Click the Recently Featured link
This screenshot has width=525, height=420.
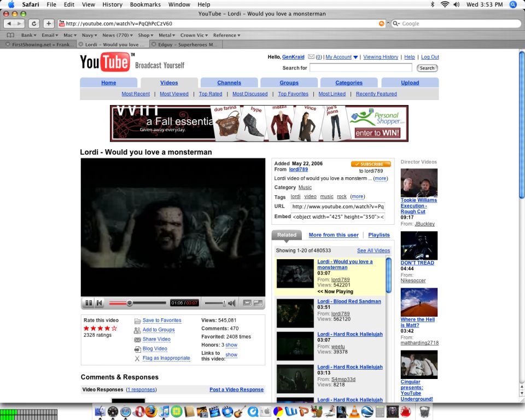pyautogui.click(x=376, y=94)
